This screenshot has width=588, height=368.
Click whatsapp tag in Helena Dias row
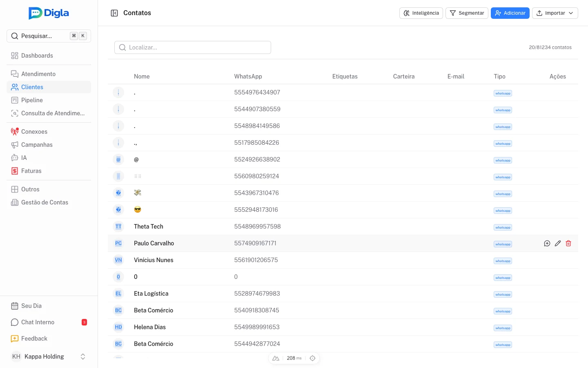click(503, 328)
